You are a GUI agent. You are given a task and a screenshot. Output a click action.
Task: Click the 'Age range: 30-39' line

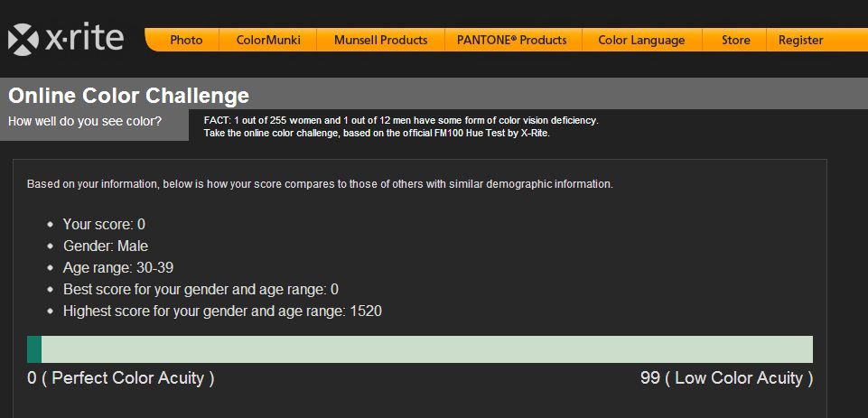click(118, 268)
